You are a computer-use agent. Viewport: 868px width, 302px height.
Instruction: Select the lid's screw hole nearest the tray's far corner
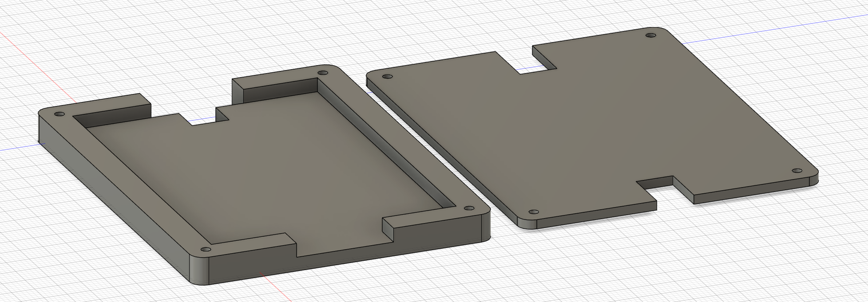pos(387,77)
